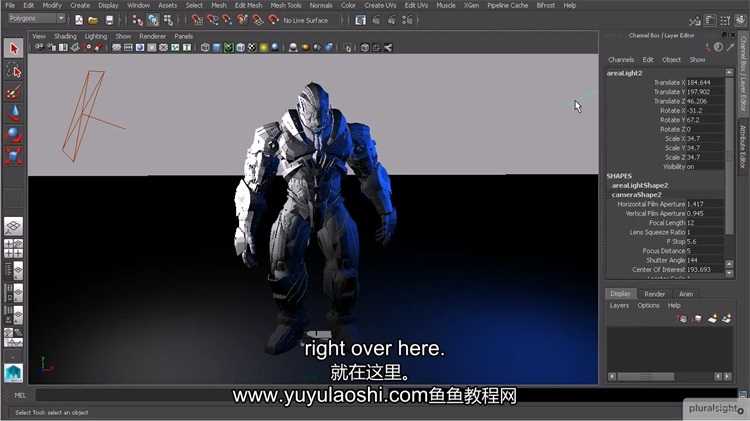This screenshot has width=750, height=421.
Task: Choose the persp/outliner layout icon
Action: click(13, 271)
